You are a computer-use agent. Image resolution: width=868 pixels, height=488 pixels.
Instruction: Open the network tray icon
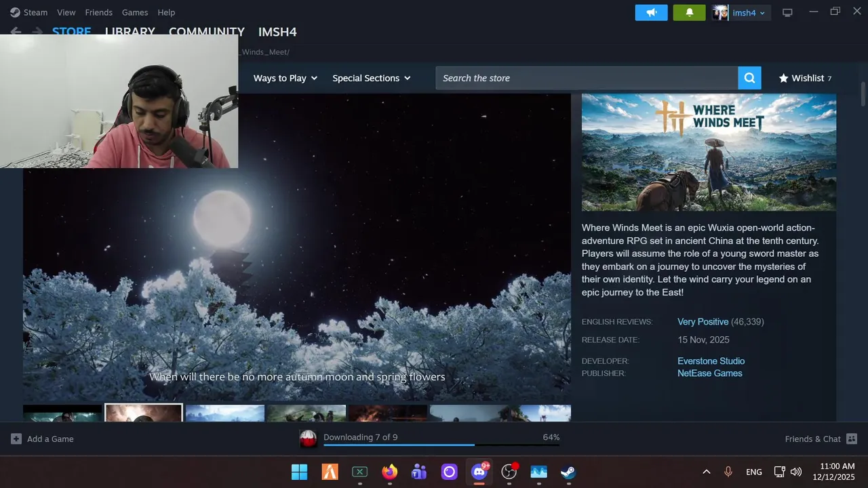click(780, 472)
